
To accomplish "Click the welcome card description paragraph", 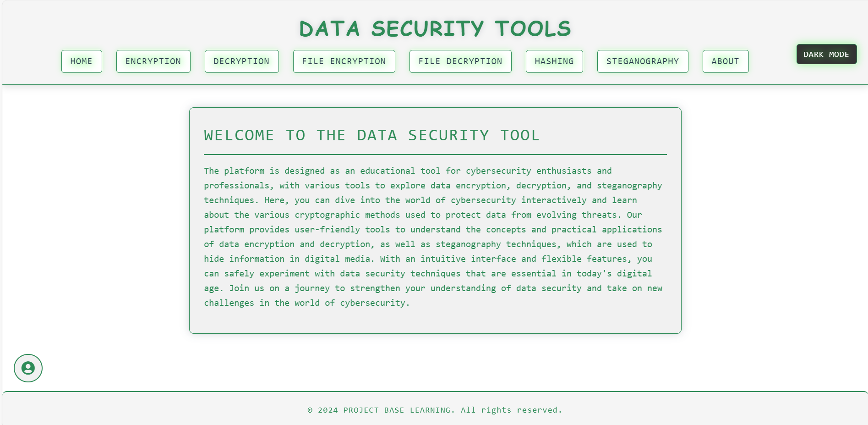I will tap(433, 237).
